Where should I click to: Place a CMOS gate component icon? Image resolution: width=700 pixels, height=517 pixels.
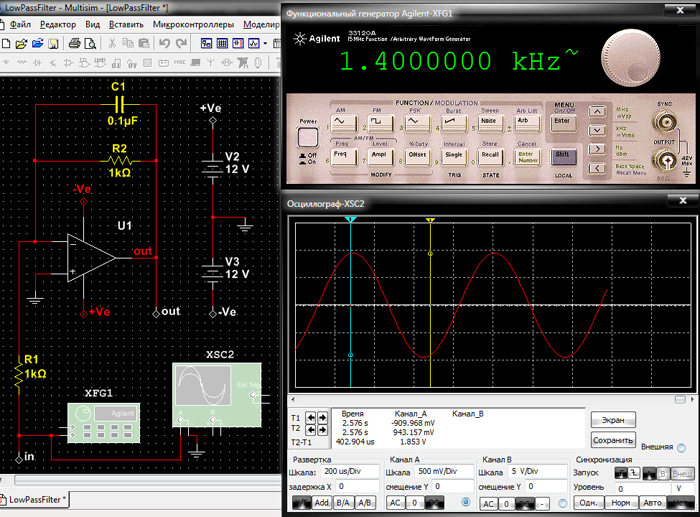tap(100, 63)
